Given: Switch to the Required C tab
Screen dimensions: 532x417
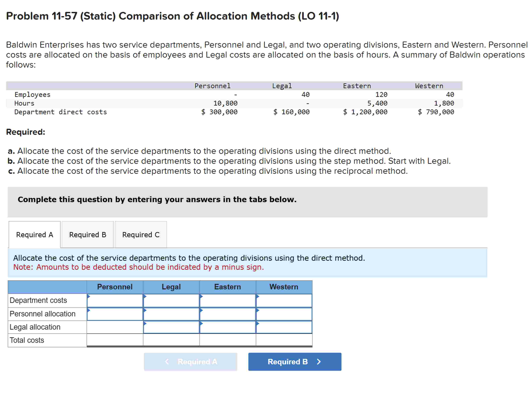Looking at the screenshot, I should (x=141, y=235).
